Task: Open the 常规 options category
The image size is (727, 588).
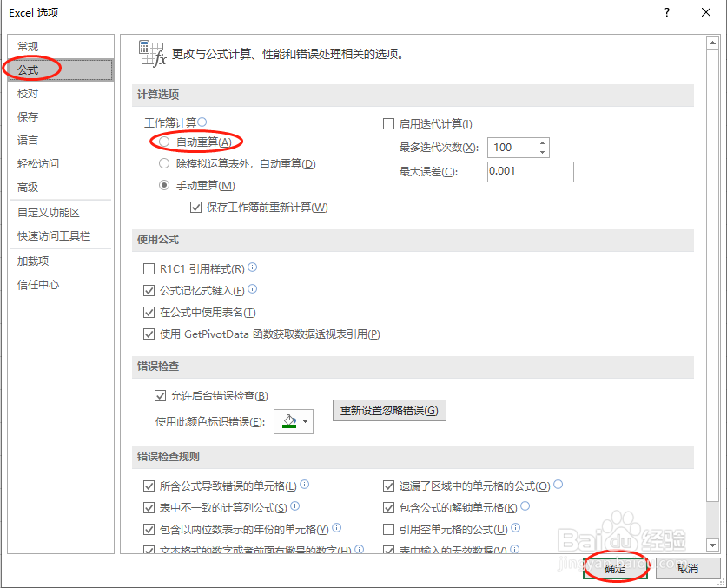Action: pos(61,46)
